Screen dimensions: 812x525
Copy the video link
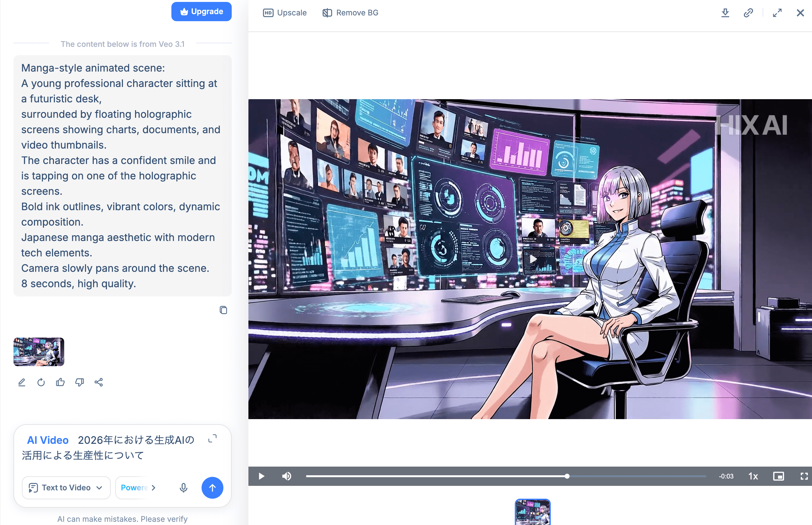click(x=748, y=13)
